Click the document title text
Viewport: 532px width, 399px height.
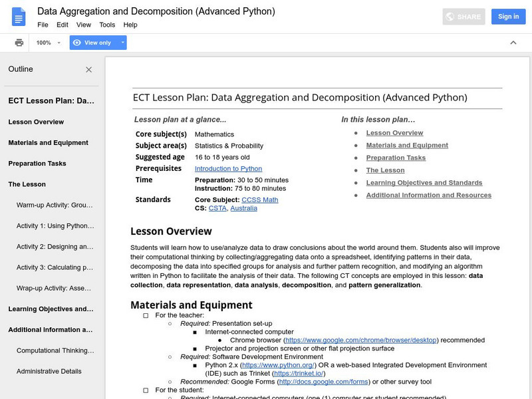tap(156, 11)
